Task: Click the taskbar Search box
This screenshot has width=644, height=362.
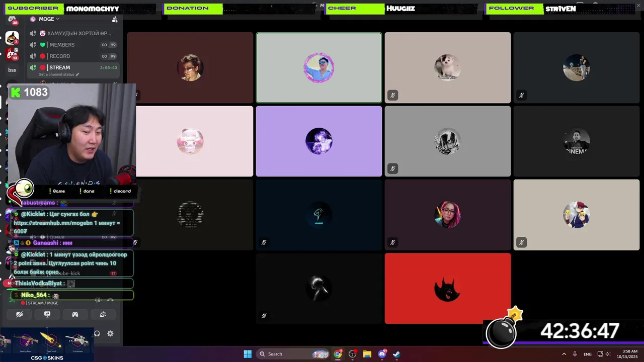Action: pos(293,354)
